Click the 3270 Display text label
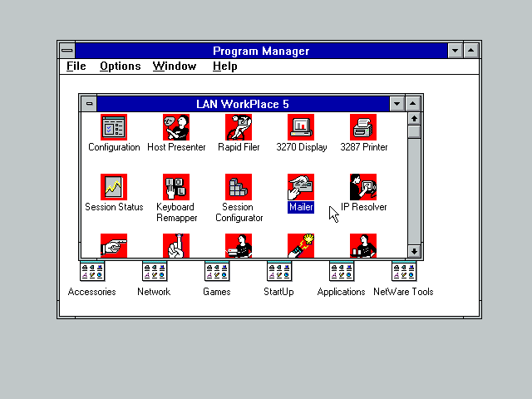 tap(301, 147)
